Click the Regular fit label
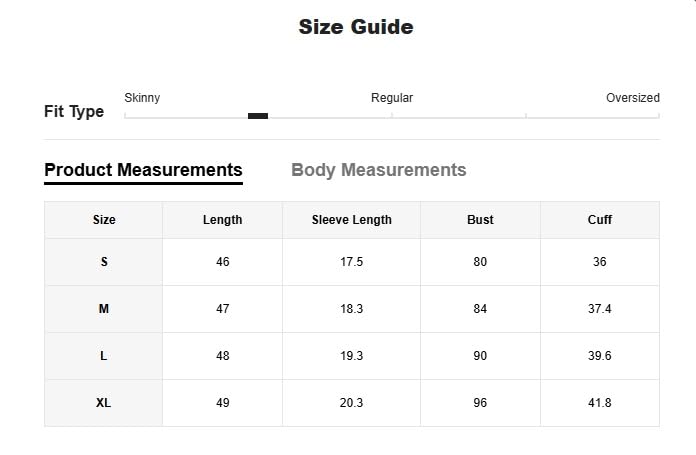The height and width of the screenshot is (455, 696). click(x=392, y=98)
